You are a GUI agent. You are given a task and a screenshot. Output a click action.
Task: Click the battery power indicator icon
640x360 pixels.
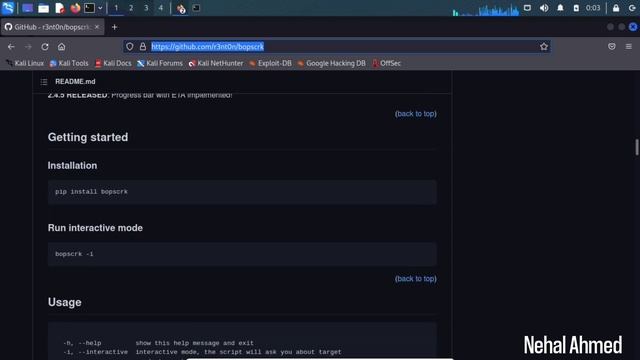576,8
